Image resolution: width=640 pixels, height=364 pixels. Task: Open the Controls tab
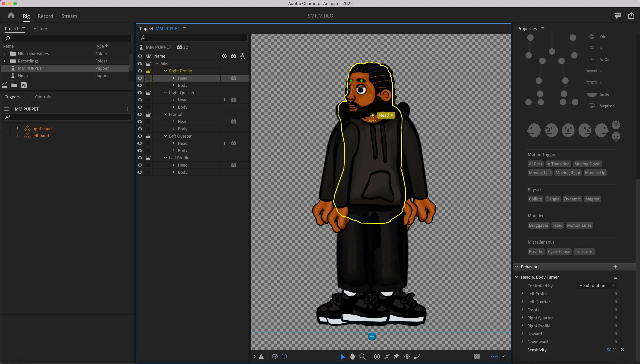[43, 97]
